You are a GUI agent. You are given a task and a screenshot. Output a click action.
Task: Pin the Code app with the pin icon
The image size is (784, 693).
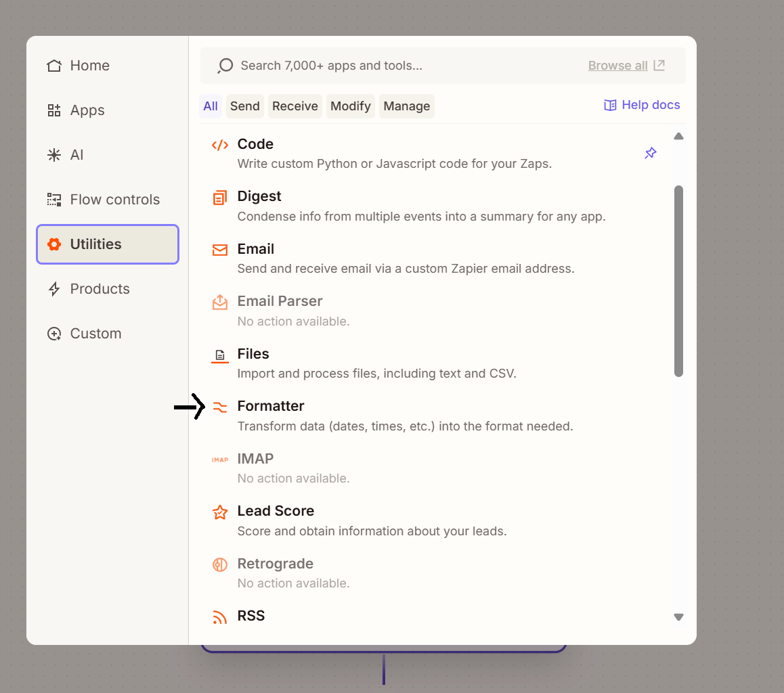point(651,153)
